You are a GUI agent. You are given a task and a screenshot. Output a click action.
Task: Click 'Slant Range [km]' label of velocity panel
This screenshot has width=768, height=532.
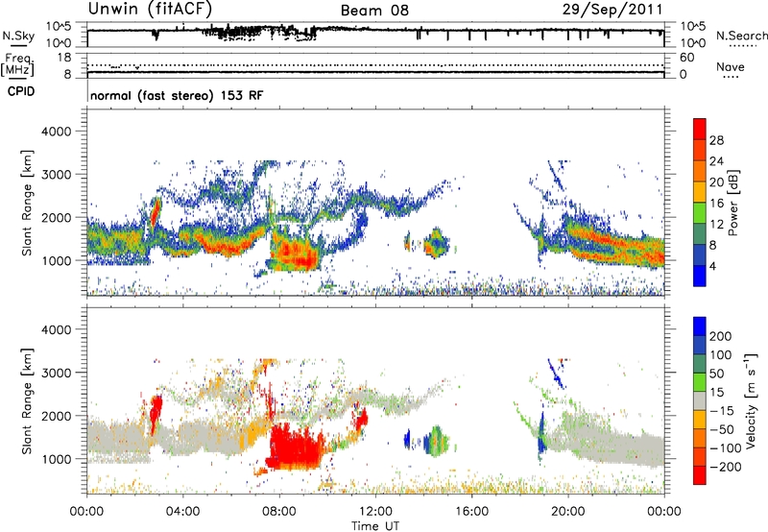click(x=27, y=401)
